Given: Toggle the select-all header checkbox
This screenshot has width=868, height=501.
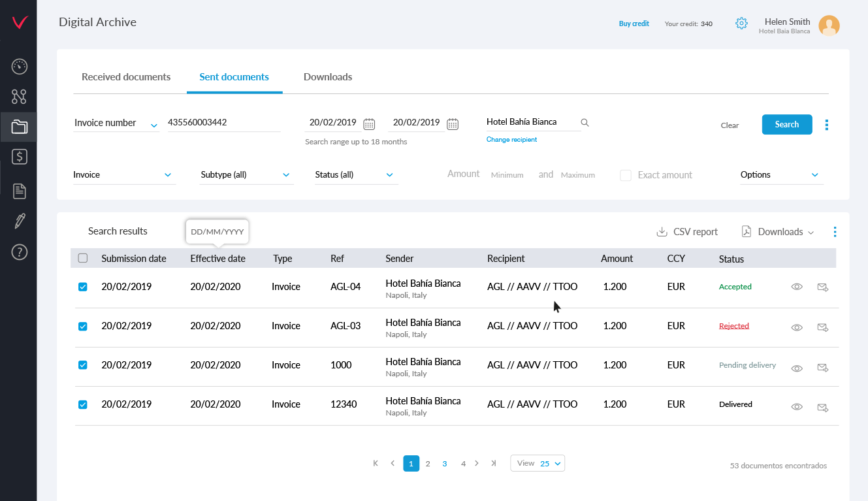Looking at the screenshot, I should coord(83,258).
